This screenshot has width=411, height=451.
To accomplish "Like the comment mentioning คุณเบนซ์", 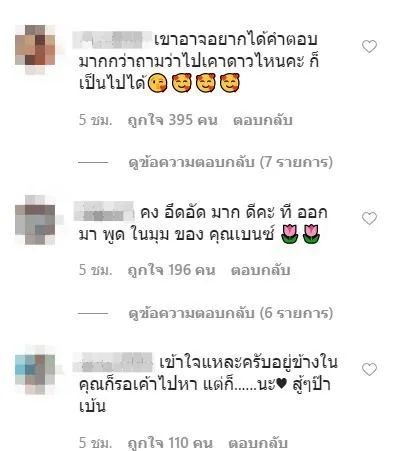I will tap(369, 218).
